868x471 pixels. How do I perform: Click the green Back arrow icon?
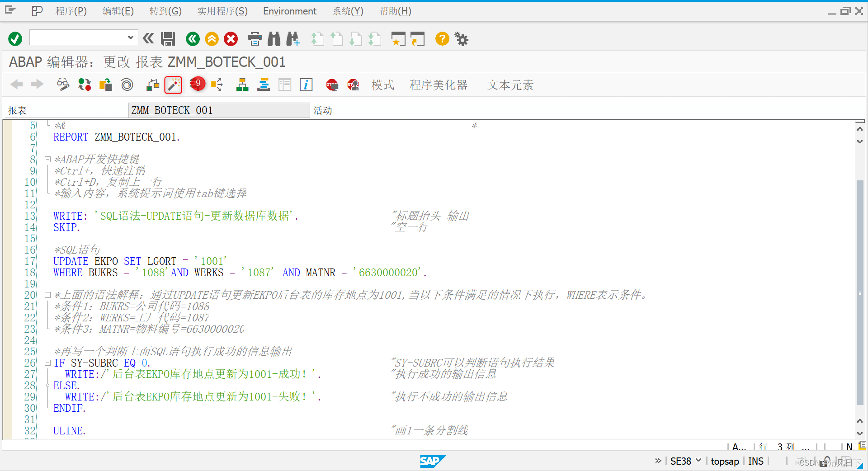click(x=193, y=39)
